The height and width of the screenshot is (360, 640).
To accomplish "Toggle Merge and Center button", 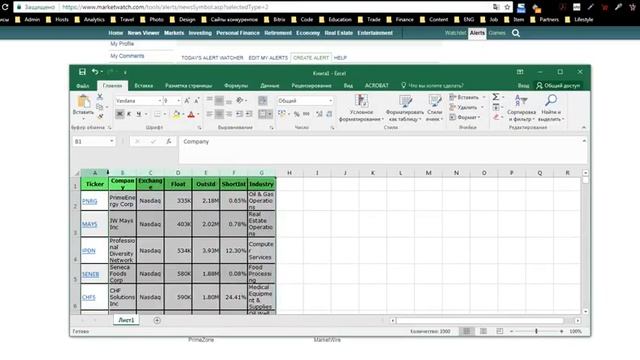I will point(262,114).
